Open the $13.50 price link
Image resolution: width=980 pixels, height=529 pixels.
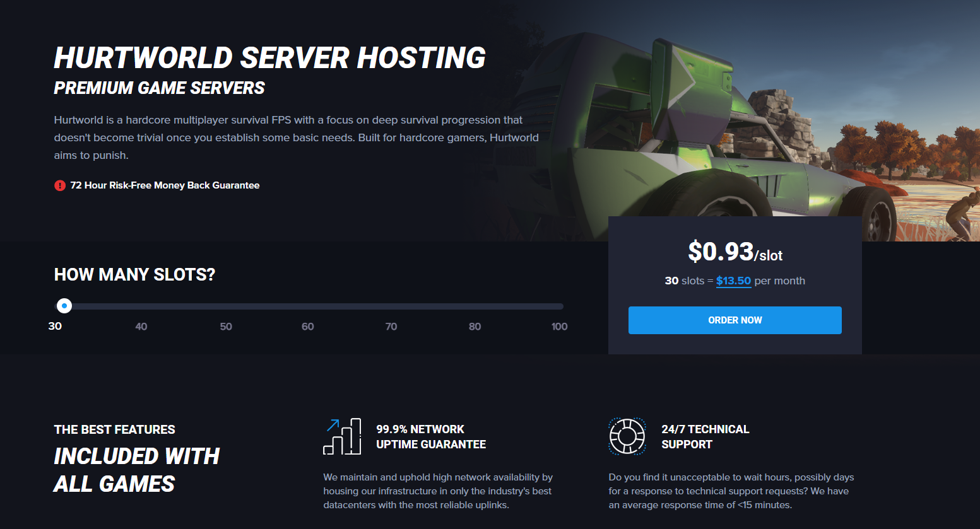733,281
